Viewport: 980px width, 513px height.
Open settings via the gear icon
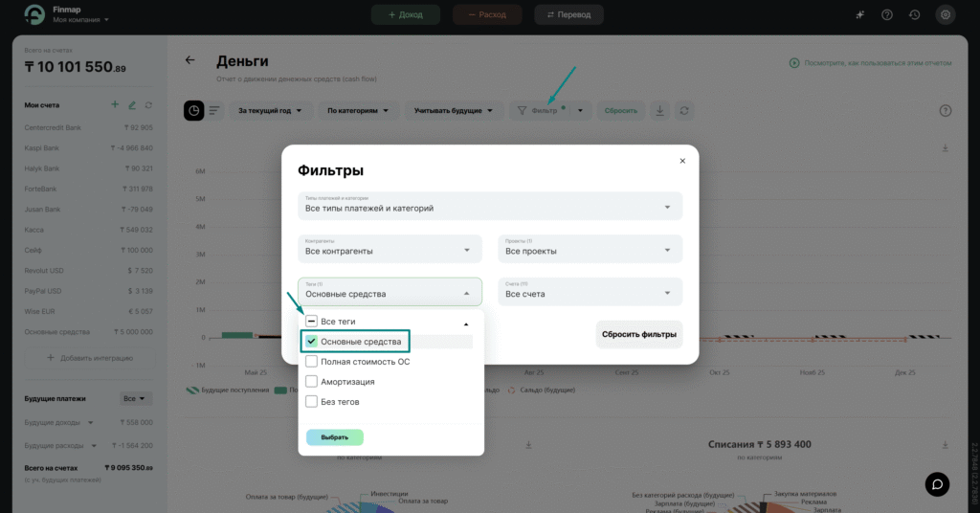coord(945,14)
